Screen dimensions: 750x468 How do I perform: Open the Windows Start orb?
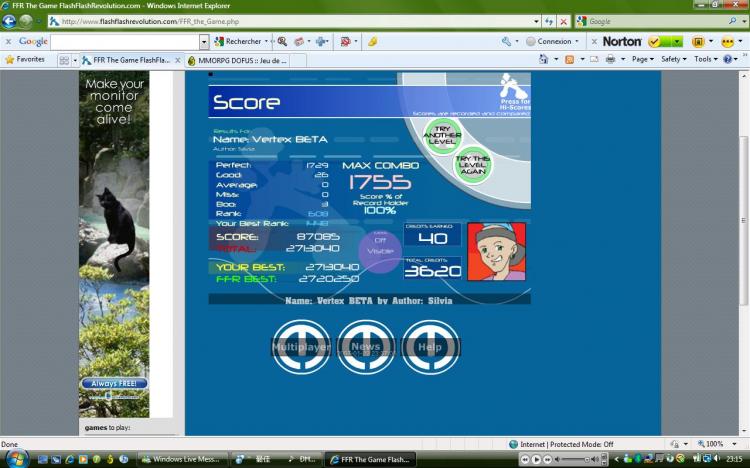(x=16, y=458)
